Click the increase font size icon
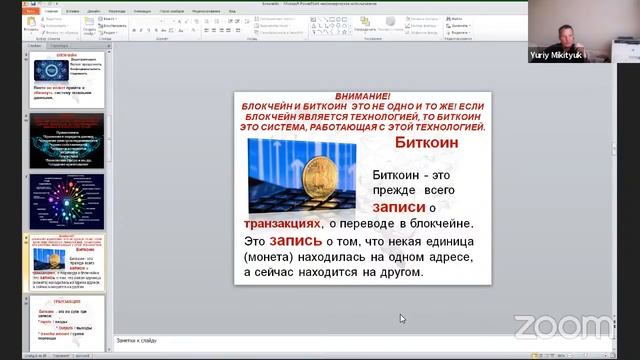The image size is (640, 360). click(x=179, y=21)
